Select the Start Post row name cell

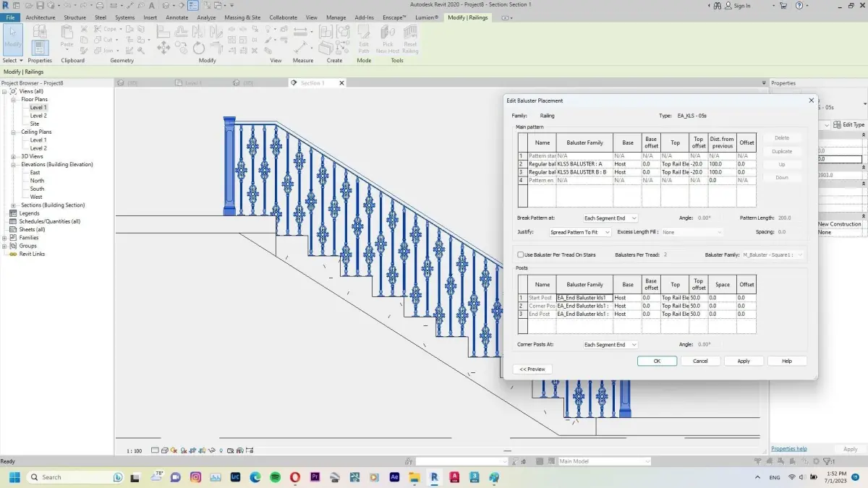(541, 298)
